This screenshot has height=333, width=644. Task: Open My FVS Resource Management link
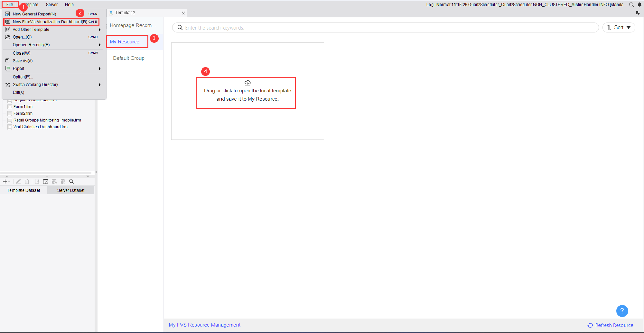[x=205, y=325]
